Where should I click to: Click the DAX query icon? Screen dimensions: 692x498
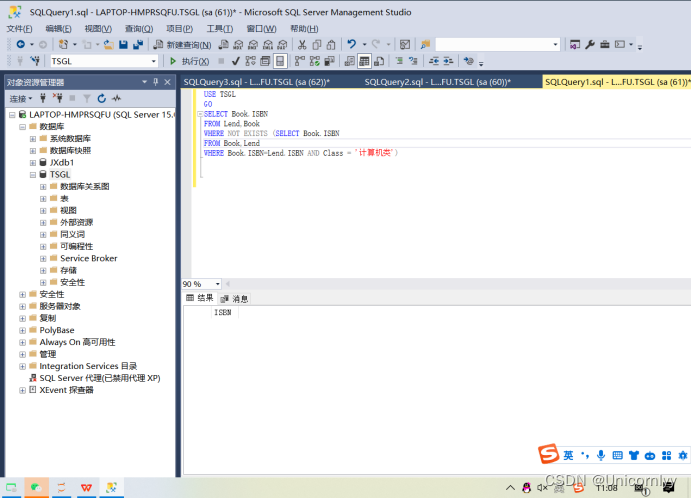282,44
